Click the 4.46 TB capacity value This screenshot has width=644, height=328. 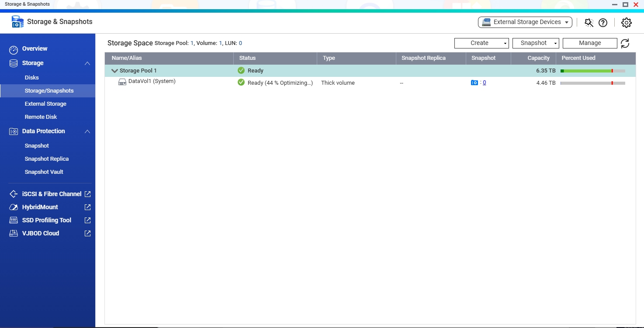(546, 83)
